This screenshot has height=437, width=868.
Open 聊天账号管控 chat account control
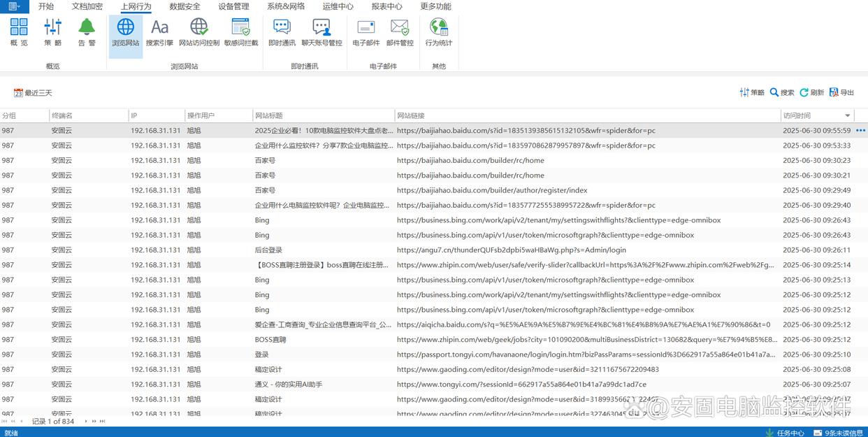point(321,33)
